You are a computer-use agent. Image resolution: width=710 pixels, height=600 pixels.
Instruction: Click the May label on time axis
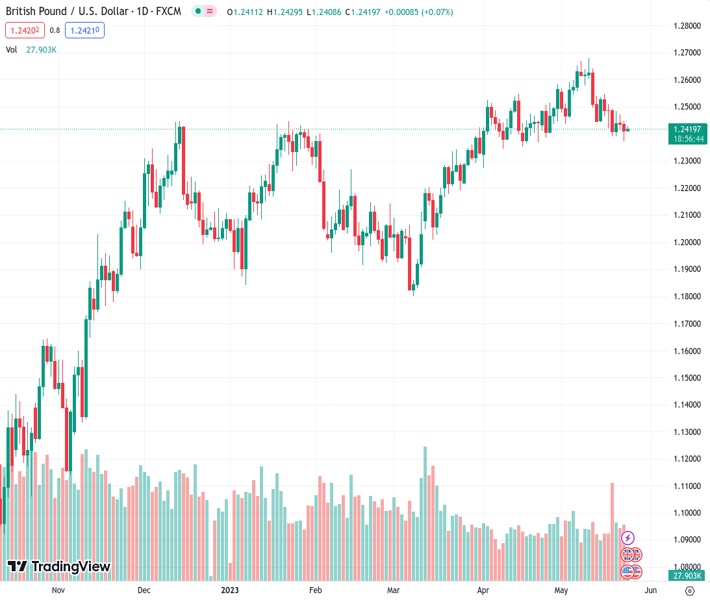(562, 591)
